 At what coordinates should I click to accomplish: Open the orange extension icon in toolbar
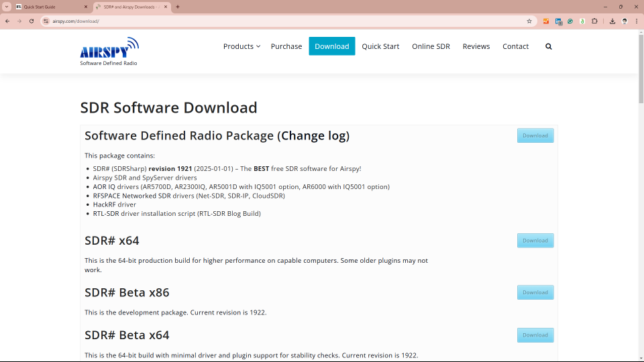tap(546, 21)
